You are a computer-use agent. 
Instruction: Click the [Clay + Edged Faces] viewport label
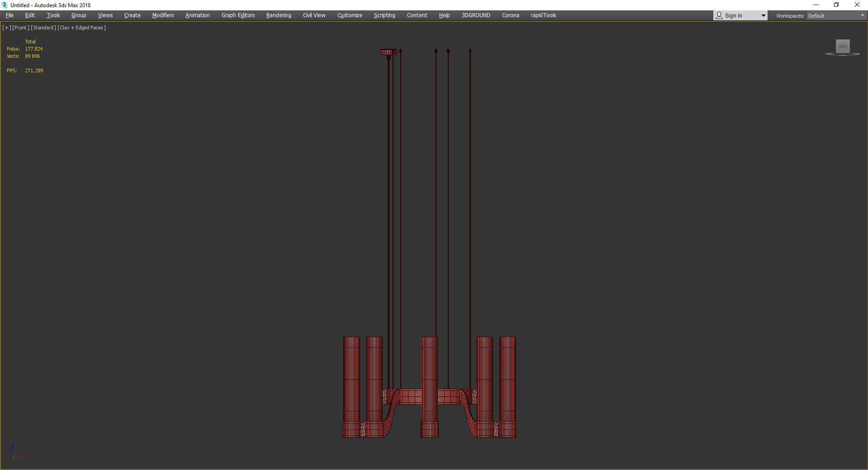pyautogui.click(x=82, y=28)
